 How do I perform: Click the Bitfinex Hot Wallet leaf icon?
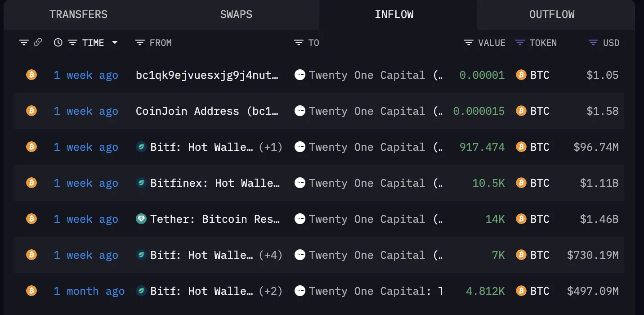[141, 183]
